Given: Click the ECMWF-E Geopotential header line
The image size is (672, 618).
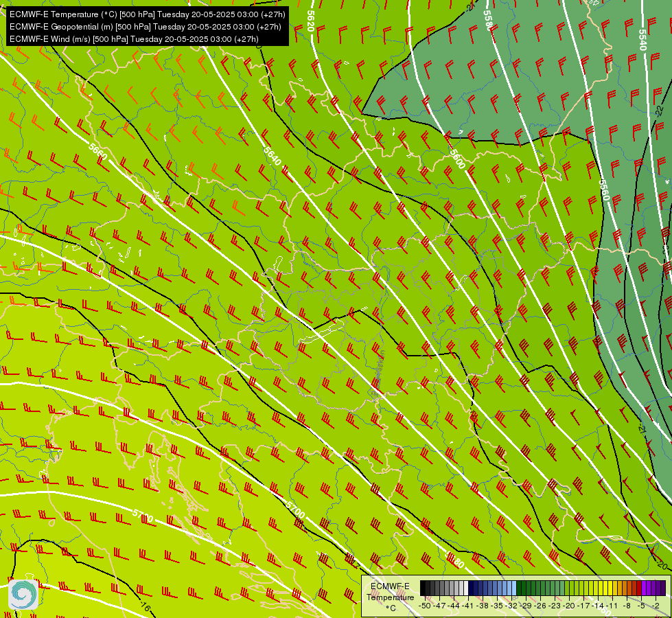Looking at the screenshot, I should click(x=146, y=27).
